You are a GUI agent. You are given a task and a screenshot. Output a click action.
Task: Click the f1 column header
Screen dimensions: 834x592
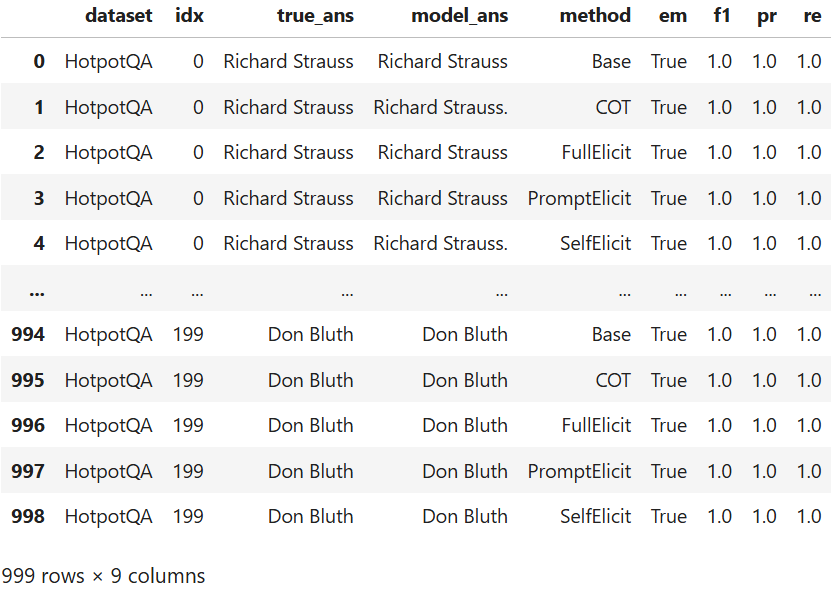tap(720, 15)
